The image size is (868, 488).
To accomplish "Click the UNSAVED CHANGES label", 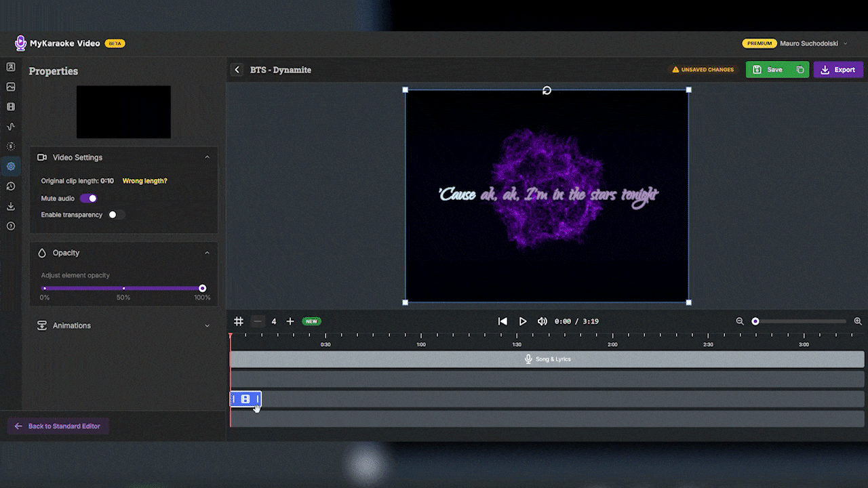I will 707,70.
